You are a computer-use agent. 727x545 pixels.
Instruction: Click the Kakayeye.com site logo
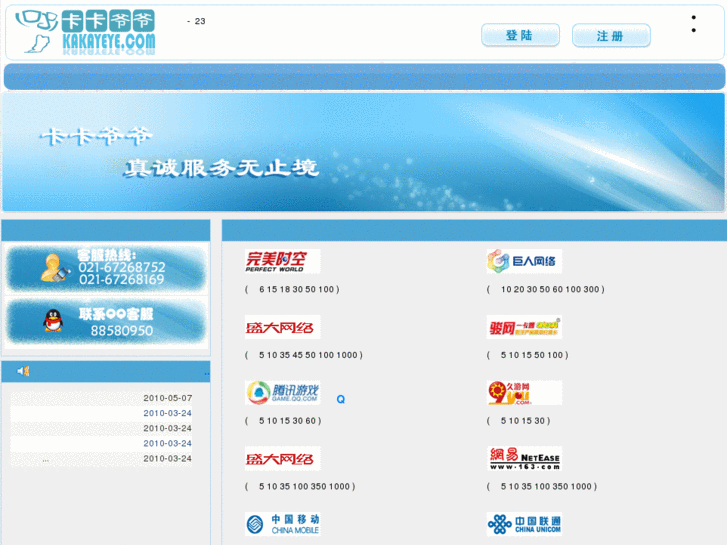point(86,32)
